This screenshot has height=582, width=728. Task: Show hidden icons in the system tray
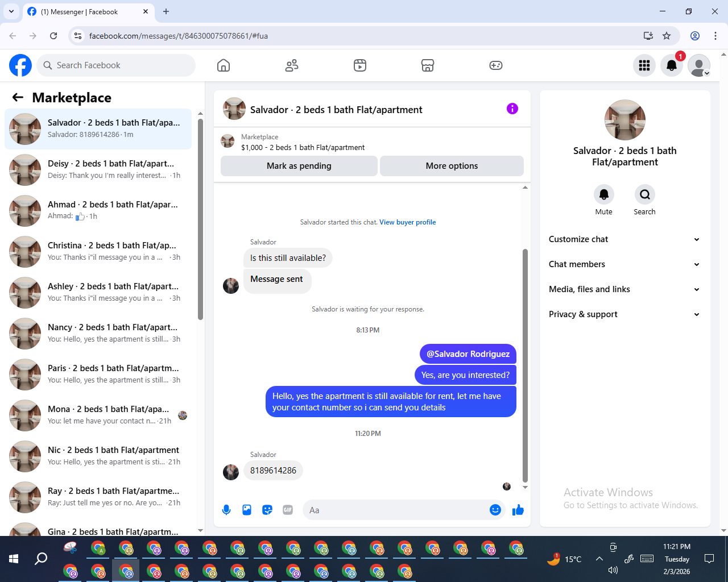click(599, 559)
